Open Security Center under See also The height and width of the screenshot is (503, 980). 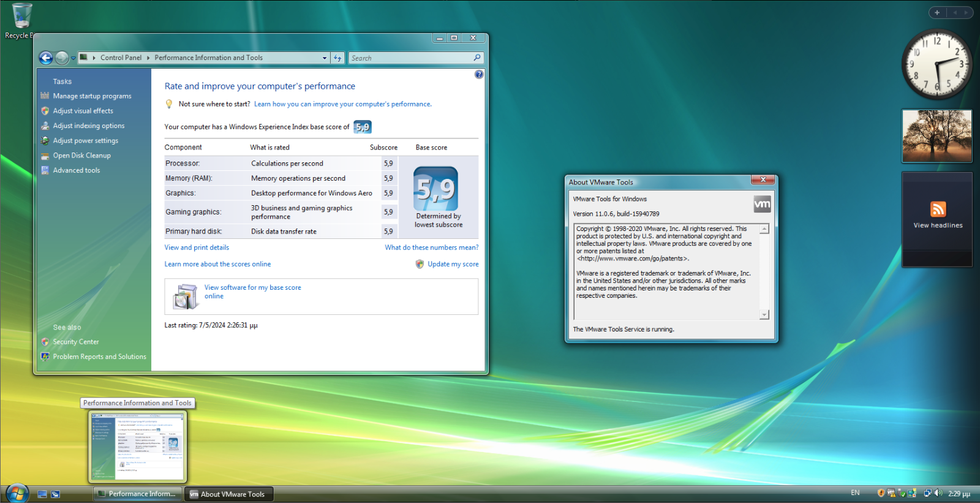[75, 342]
